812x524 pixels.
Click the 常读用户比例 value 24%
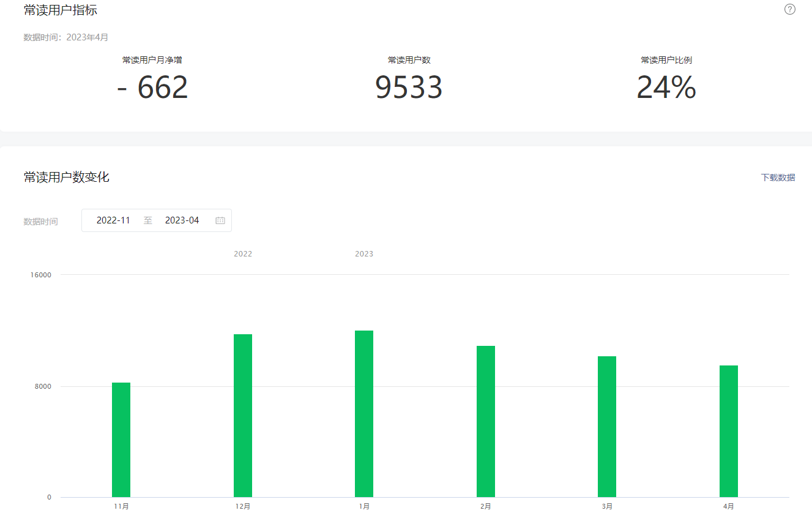pyautogui.click(x=666, y=88)
